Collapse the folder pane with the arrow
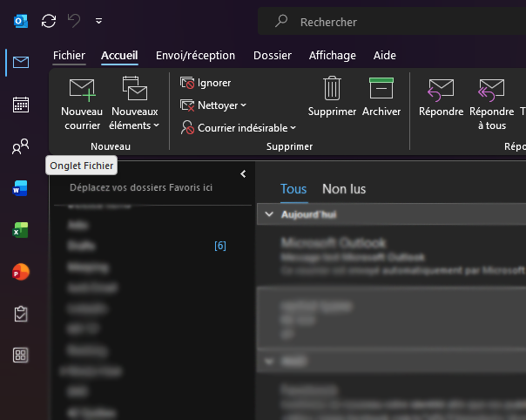526x420 pixels. tap(243, 174)
